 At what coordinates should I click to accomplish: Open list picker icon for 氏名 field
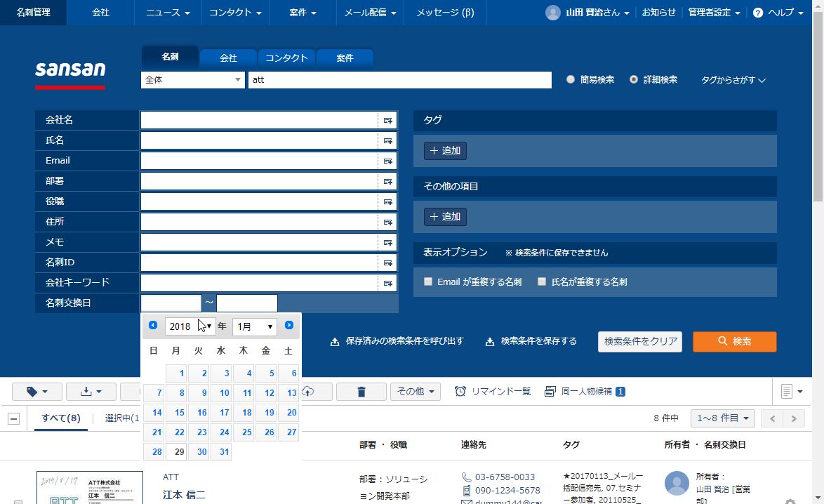388,141
